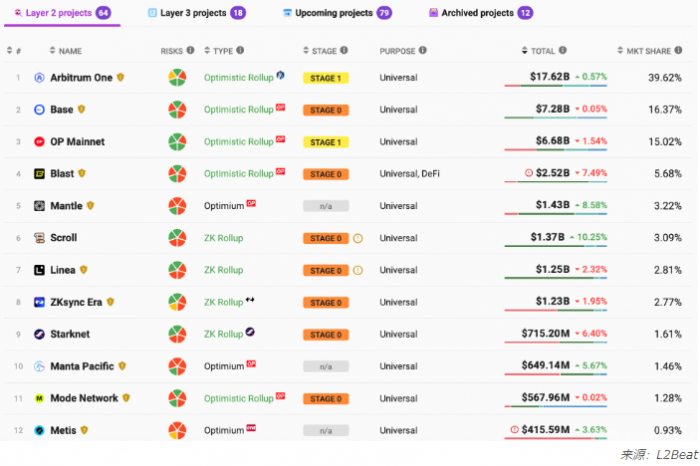The height and width of the screenshot is (466, 700).
Task: Click the STAGE 1 badge for OP Mainnet
Action: pos(325,142)
